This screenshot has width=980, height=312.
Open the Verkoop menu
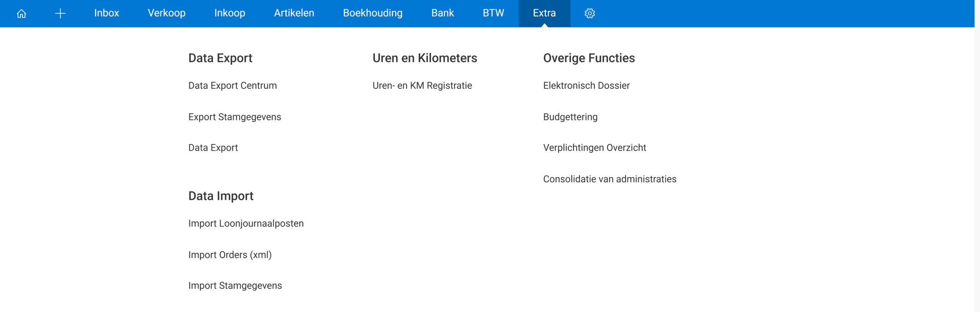click(x=167, y=13)
